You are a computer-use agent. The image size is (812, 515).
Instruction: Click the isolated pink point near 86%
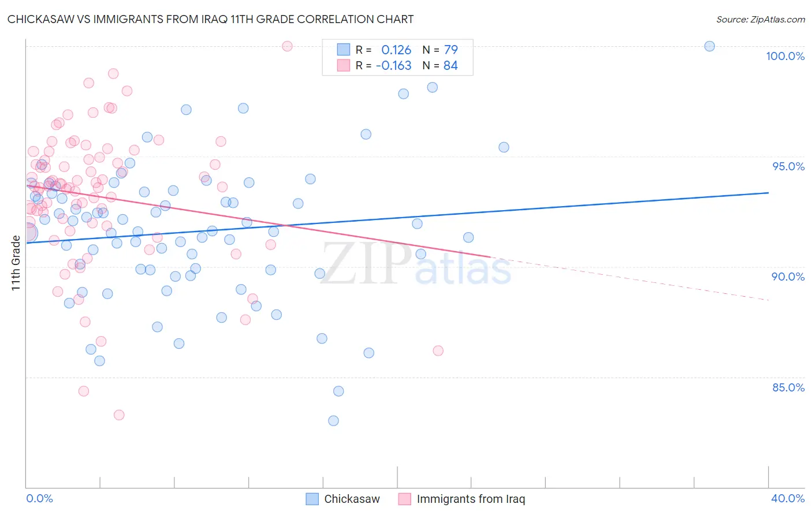click(x=438, y=351)
